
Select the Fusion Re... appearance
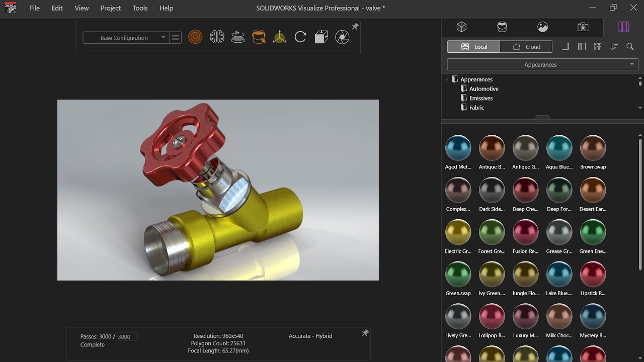pos(525,237)
